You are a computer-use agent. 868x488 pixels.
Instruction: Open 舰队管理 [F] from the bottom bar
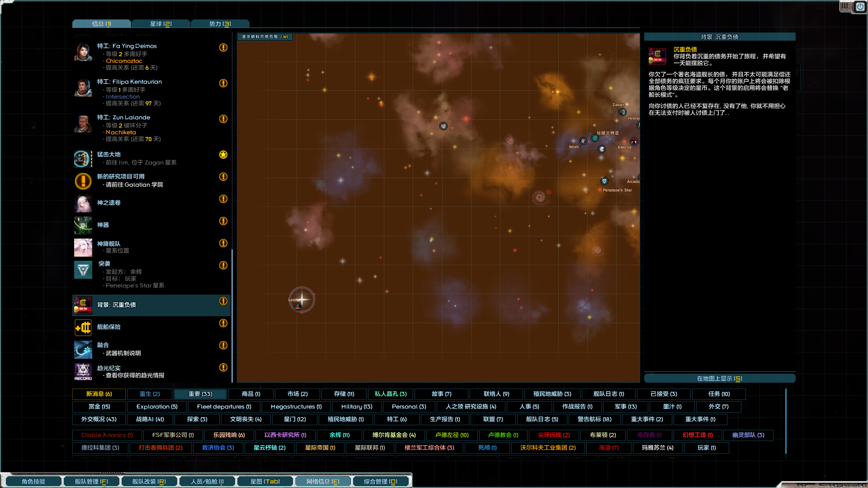tap(91, 481)
